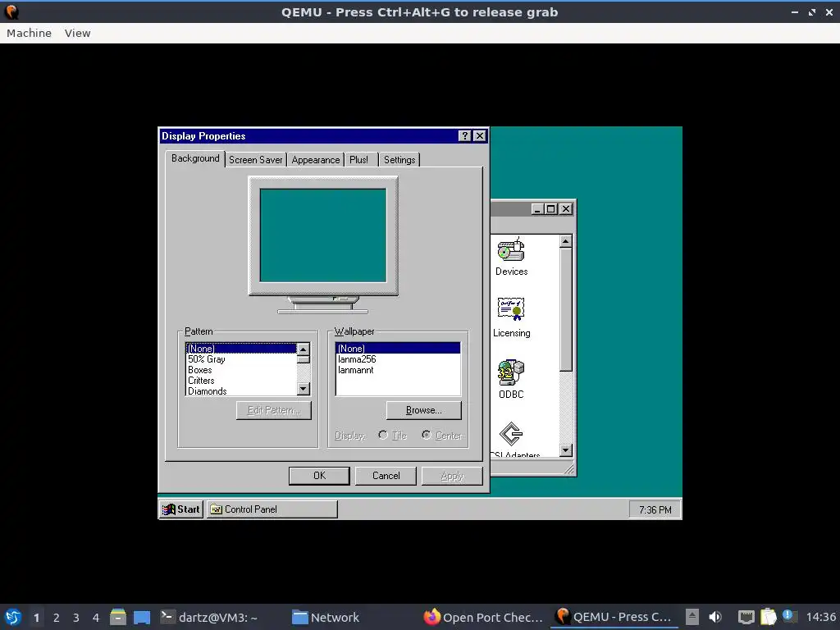
Task: Open the Network taskbar window
Action: [x=325, y=617]
